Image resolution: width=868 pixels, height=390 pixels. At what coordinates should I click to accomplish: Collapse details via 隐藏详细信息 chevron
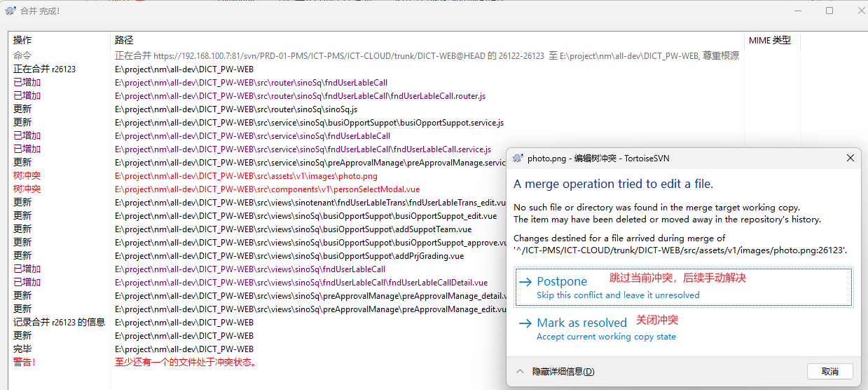(x=520, y=372)
